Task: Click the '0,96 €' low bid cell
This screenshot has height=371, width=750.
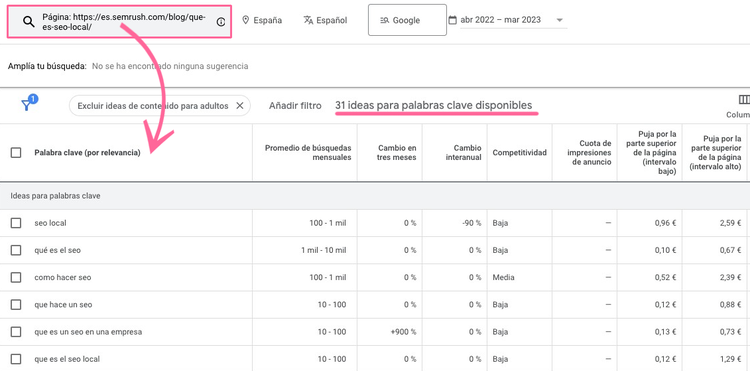Action: coord(665,223)
